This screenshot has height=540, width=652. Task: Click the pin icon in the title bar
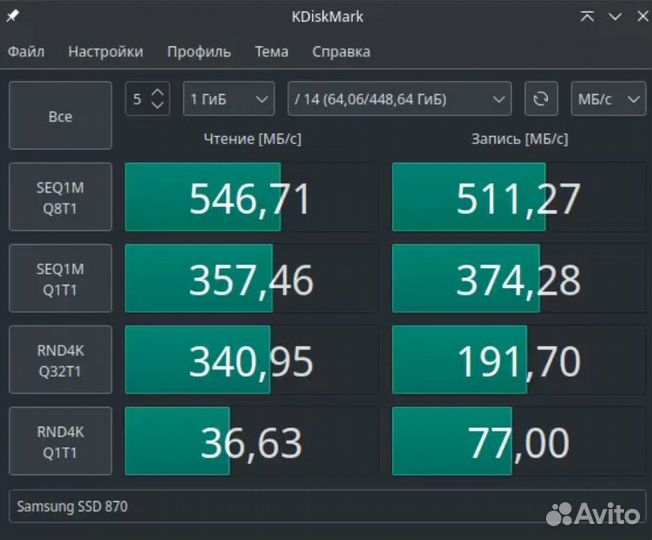[x=12, y=17]
